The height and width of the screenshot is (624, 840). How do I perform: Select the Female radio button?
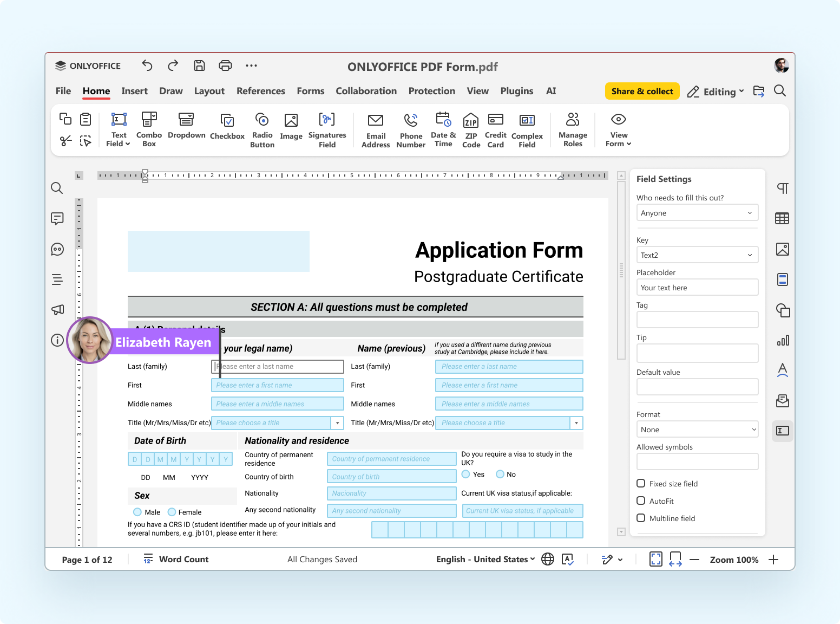[x=172, y=512]
